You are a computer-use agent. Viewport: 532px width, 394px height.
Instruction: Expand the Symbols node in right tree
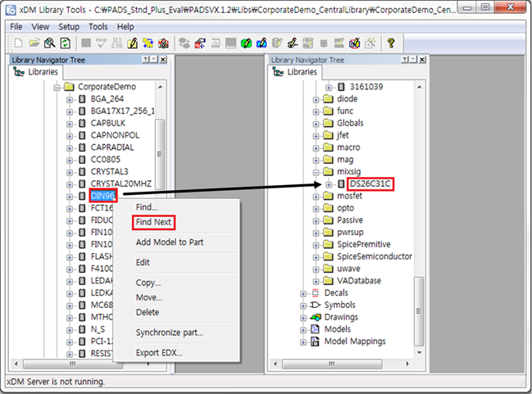[x=303, y=306]
